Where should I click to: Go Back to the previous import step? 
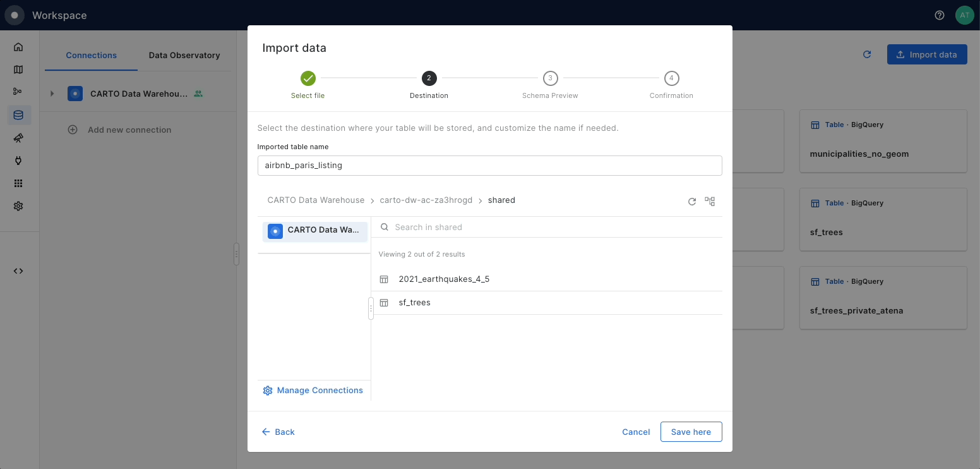pos(278,432)
